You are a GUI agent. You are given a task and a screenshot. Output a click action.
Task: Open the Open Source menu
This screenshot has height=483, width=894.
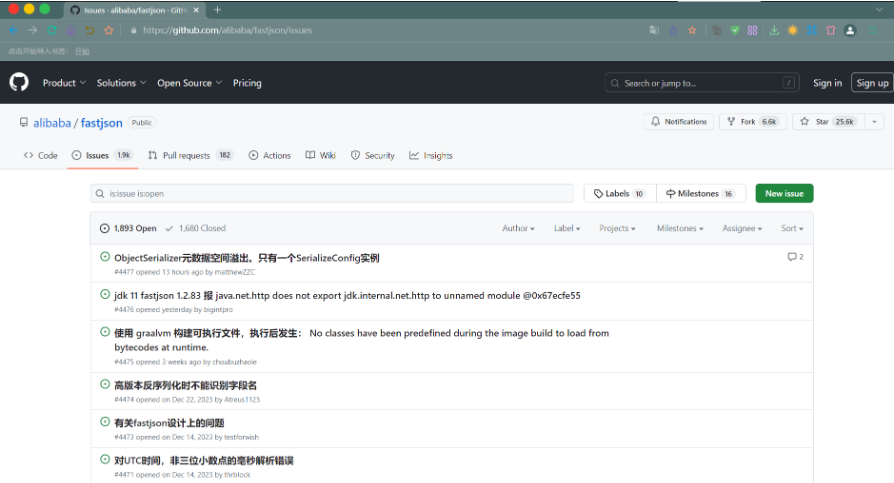coord(190,83)
